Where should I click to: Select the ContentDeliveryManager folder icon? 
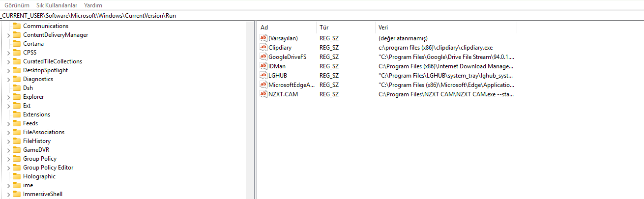16,35
